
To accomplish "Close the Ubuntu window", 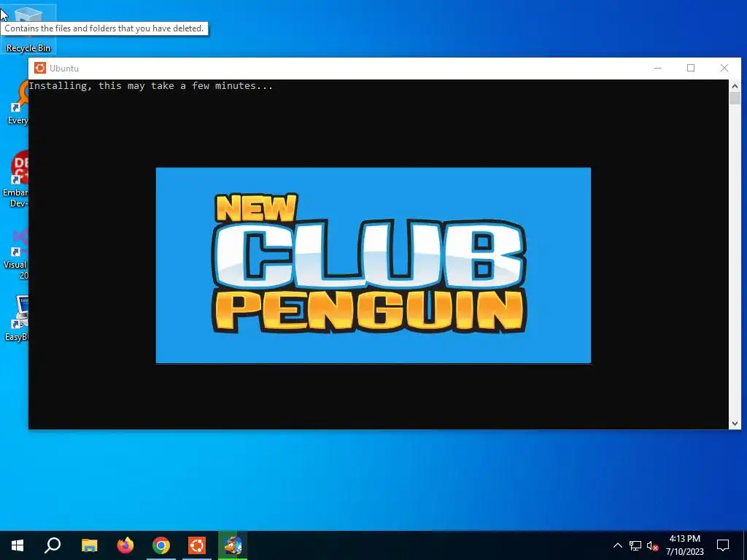I will click(x=724, y=68).
